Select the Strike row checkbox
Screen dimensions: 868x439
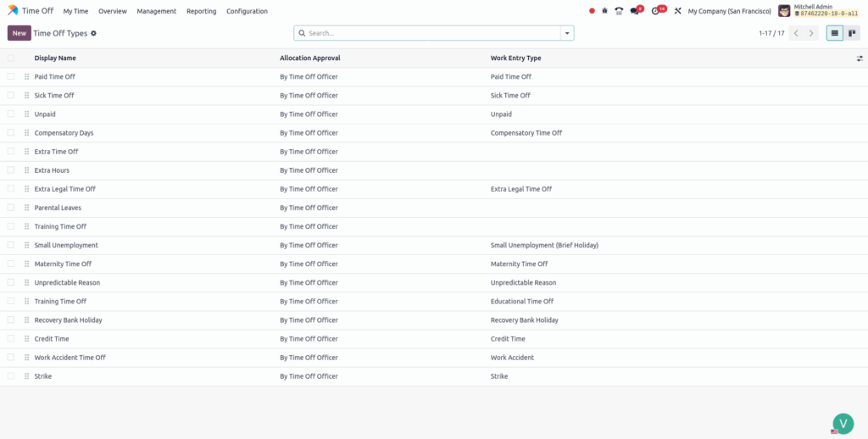[x=11, y=376]
